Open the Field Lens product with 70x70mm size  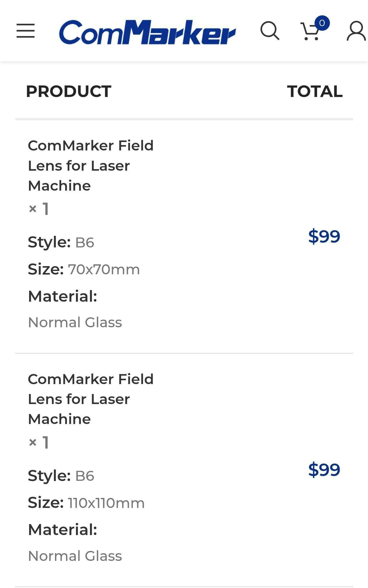click(x=91, y=166)
